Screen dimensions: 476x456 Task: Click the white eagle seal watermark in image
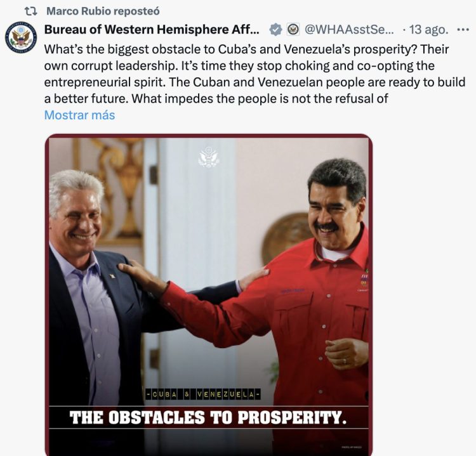pyautogui.click(x=209, y=157)
